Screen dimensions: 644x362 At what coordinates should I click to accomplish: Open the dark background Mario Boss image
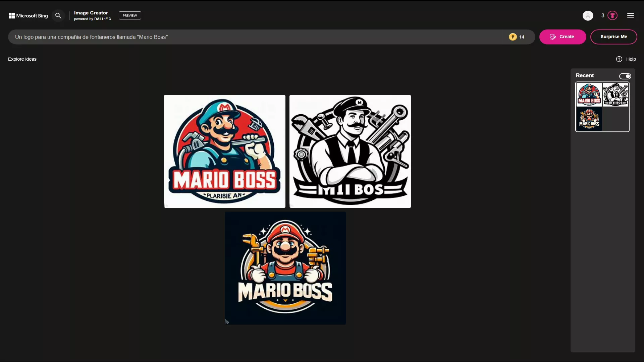285,268
